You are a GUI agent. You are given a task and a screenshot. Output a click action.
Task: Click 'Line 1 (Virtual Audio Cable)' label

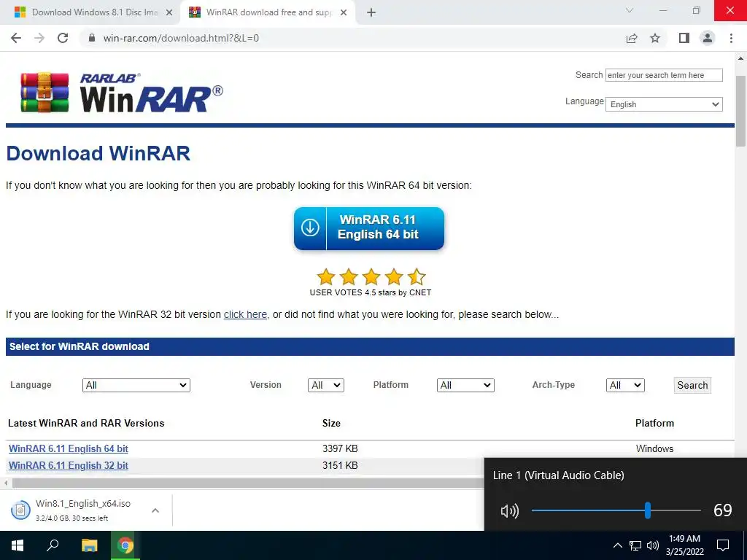coord(558,475)
